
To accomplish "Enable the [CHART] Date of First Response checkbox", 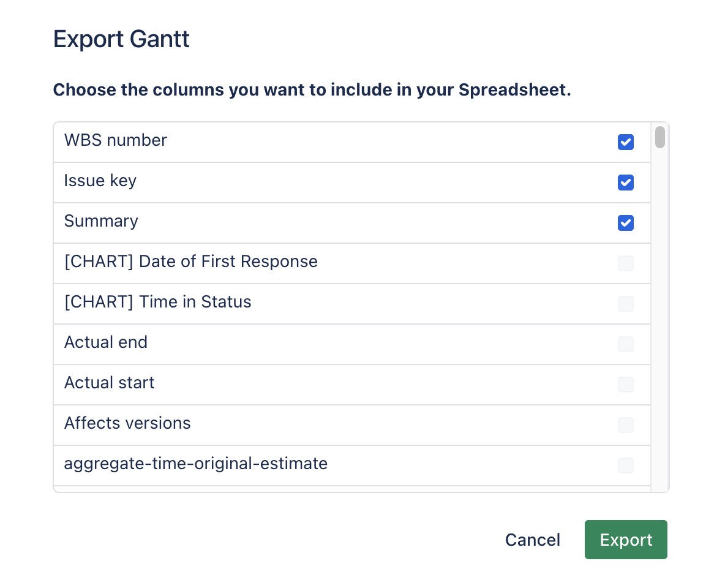I will (625, 263).
